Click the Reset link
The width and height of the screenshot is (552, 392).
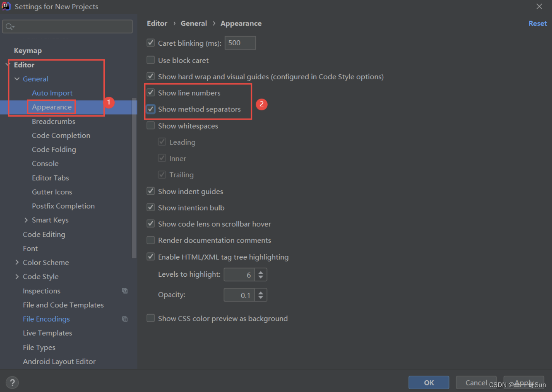pyautogui.click(x=538, y=24)
